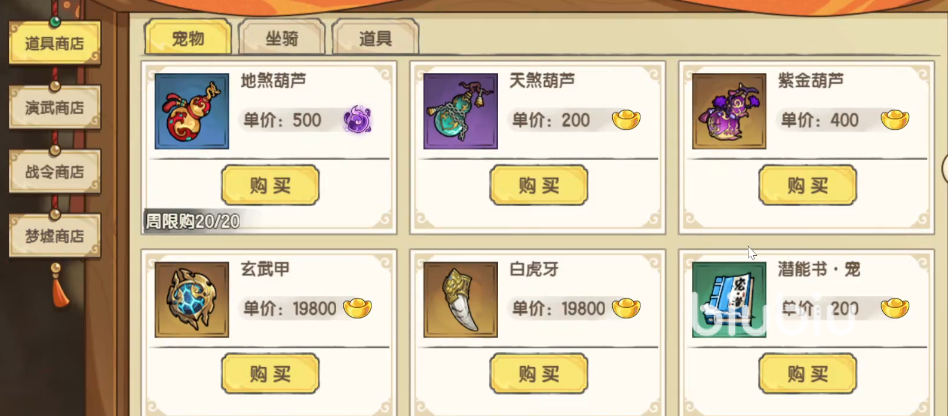This screenshot has height=416, width=948.
Task: Select the 玄武甲 shell armor icon
Action: pos(192,300)
